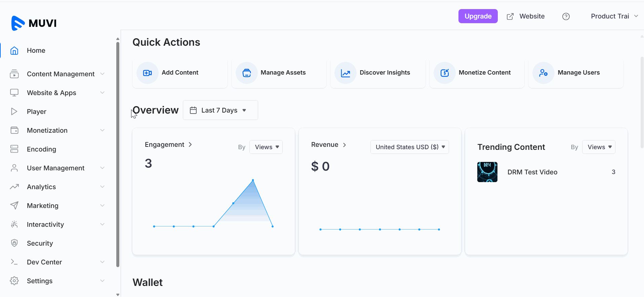This screenshot has width=644, height=297.
Task: Open the Product Trial account dropdown
Action: [614, 16]
